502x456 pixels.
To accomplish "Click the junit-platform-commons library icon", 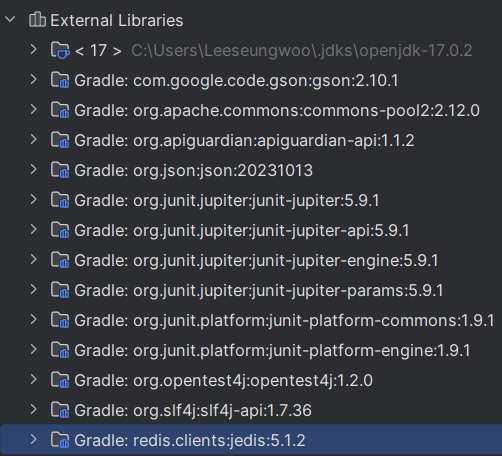I will click(x=60, y=320).
